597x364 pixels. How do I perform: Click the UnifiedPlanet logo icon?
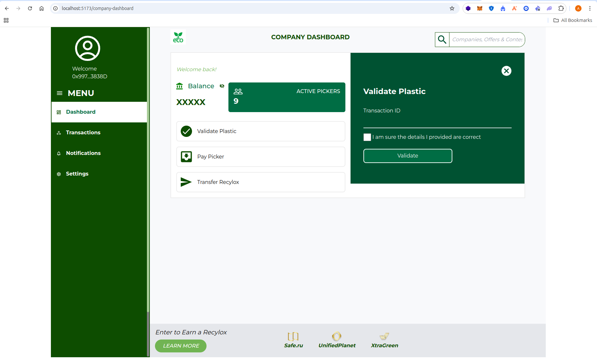tap(337, 336)
